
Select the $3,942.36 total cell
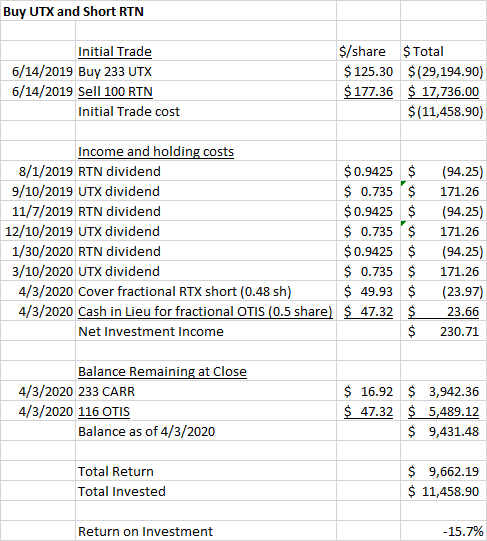point(444,392)
